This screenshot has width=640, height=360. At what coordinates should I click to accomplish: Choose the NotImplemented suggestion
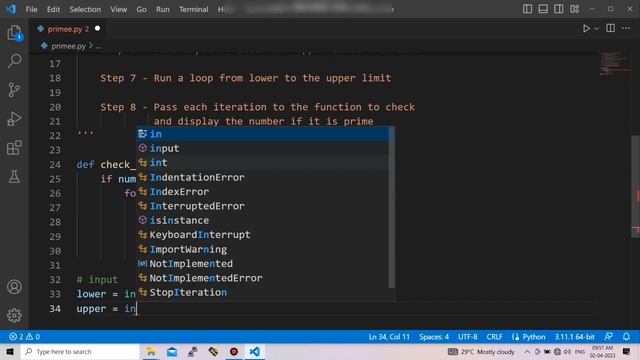[x=262, y=263]
